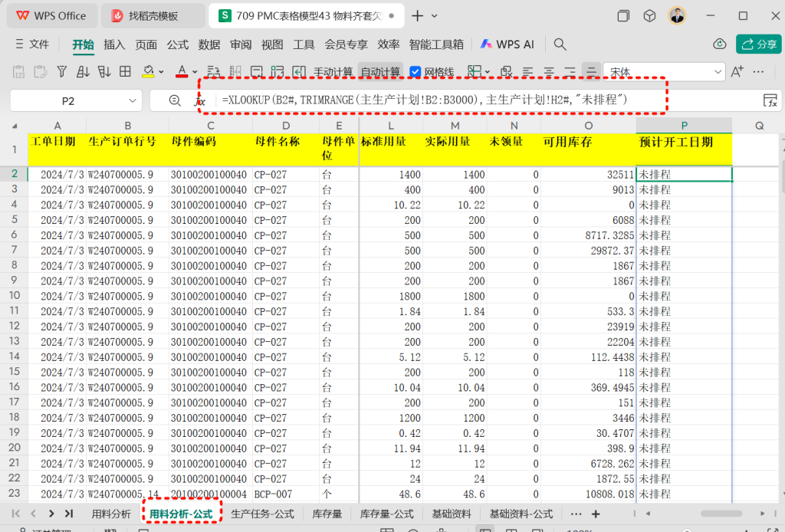Click the align center icon

tap(549, 71)
